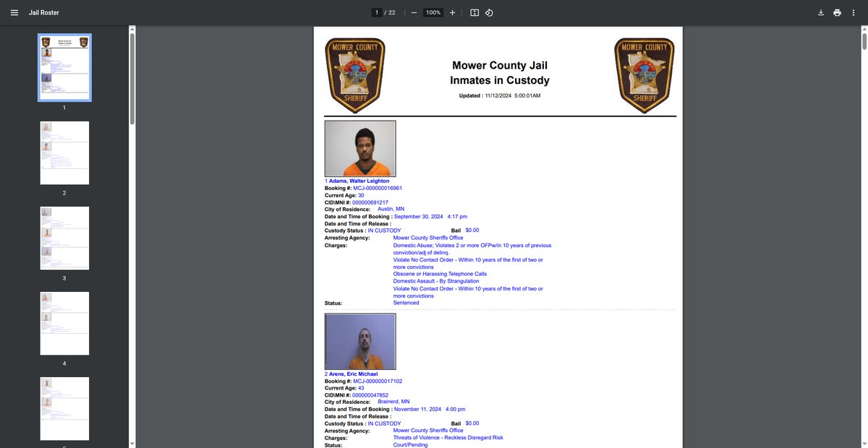The image size is (868, 448).
Task: Open page 3 thumbnail
Action: pyautogui.click(x=64, y=238)
